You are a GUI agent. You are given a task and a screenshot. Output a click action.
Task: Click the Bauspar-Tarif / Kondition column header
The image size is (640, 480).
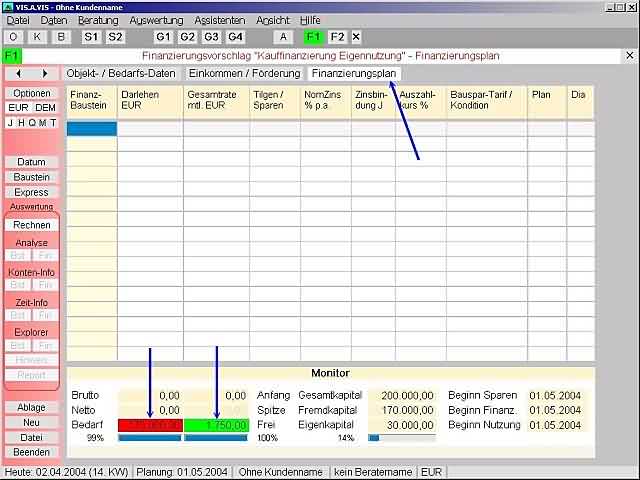click(x=487, y=102)
